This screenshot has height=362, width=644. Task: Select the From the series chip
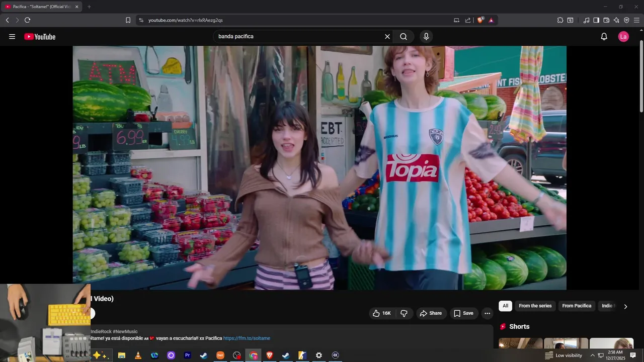535,306
